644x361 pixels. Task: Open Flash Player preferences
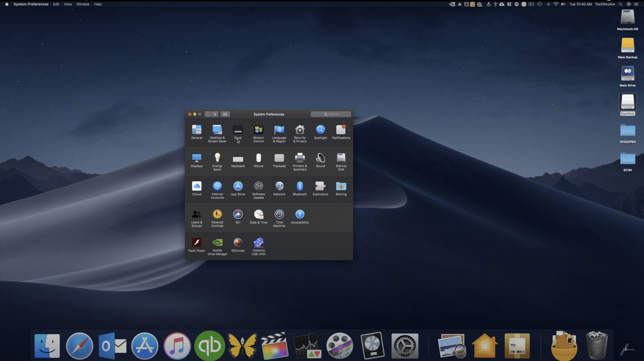(x=197, y=243)
